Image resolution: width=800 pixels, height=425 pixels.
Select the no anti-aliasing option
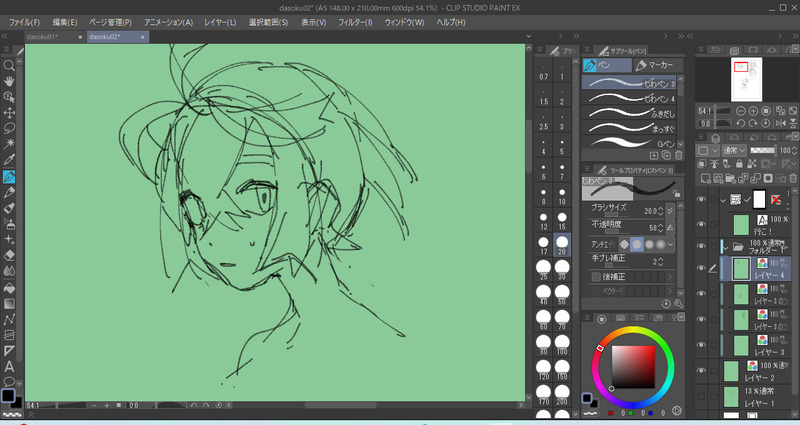624,244
